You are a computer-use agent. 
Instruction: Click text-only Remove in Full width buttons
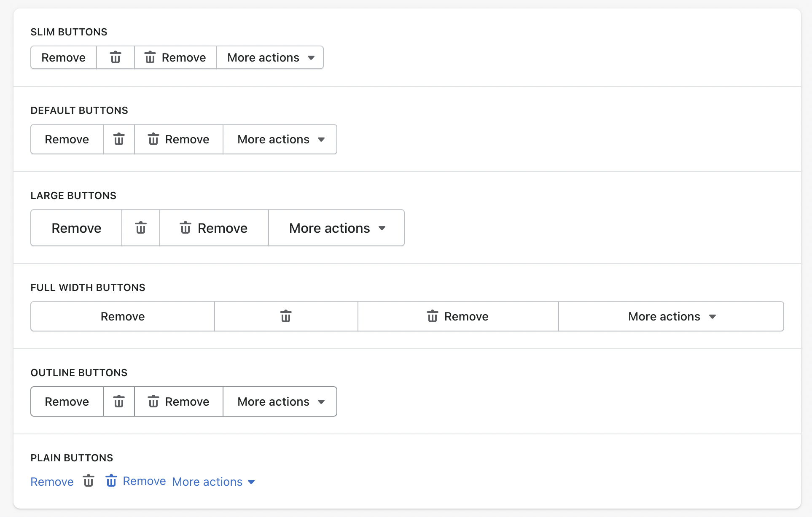[123, 316]
